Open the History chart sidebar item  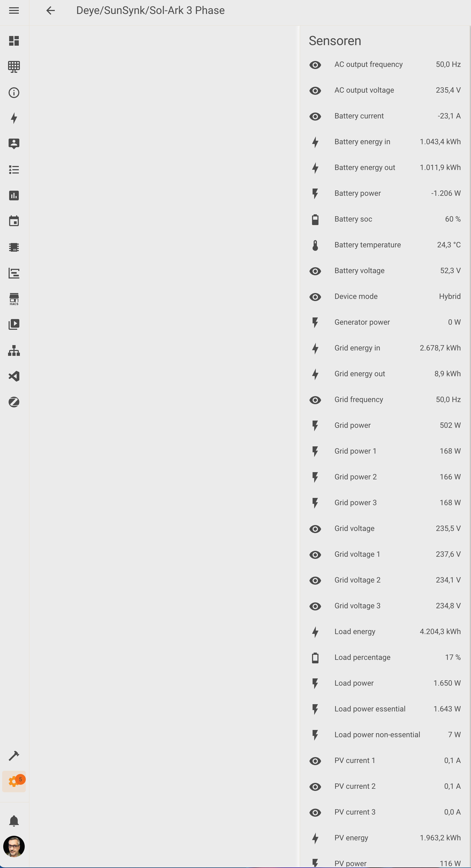pos(14,196)
